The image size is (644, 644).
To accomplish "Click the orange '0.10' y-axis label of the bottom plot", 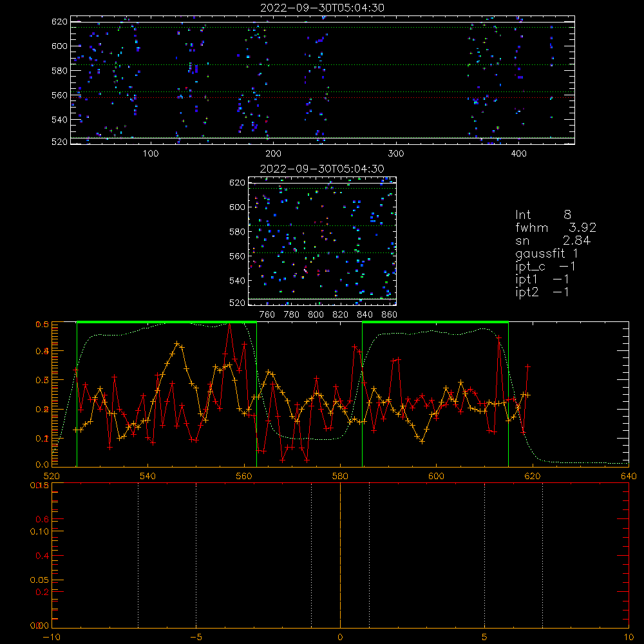I will click(x=39, y=531).
